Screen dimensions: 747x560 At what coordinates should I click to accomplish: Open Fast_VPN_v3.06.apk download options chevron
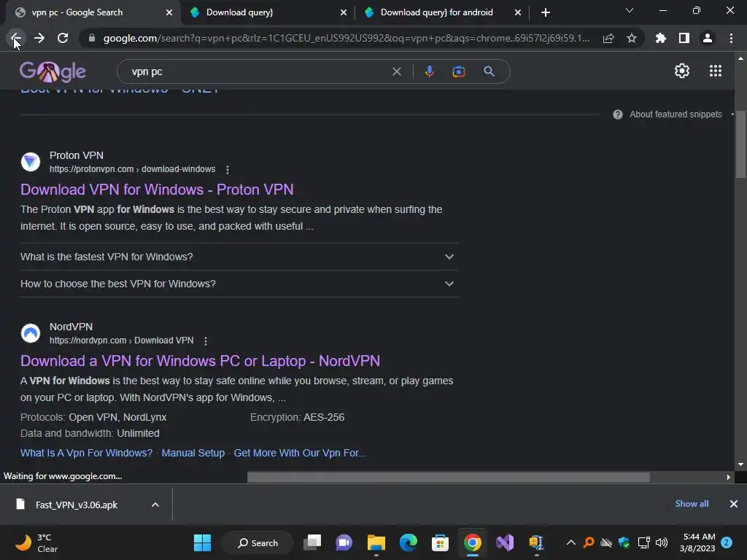[x=155, y=505]
